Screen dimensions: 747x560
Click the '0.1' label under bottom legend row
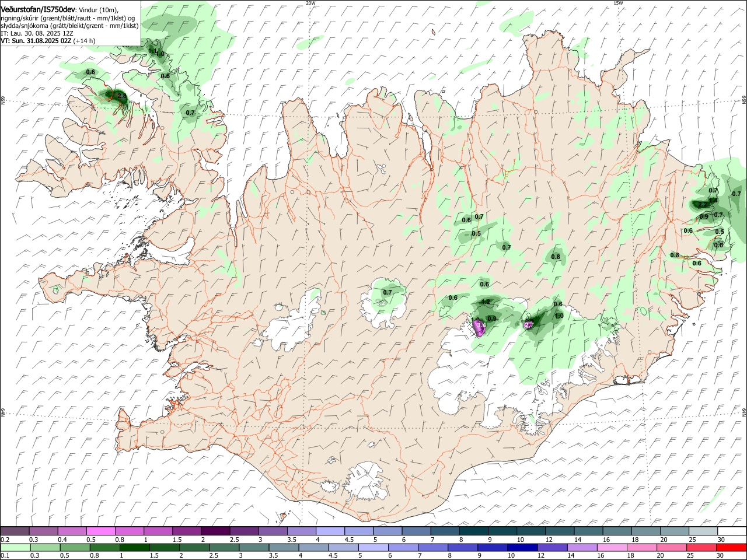[4, 556]
